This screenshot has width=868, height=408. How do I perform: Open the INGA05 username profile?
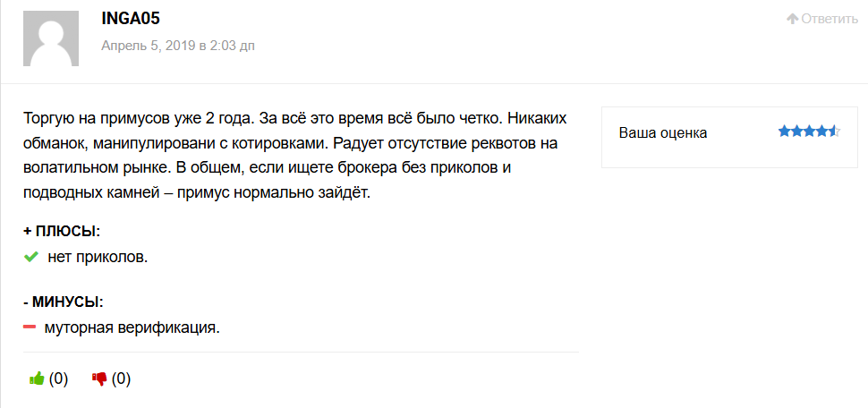point(131,19)
